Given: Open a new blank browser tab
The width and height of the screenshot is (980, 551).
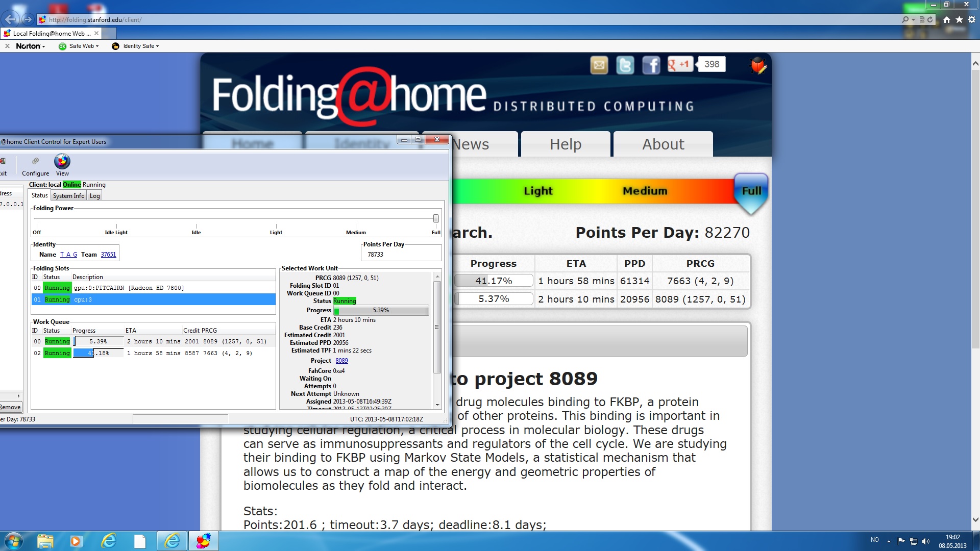Looking at the screenshot, I should [109, 33].
